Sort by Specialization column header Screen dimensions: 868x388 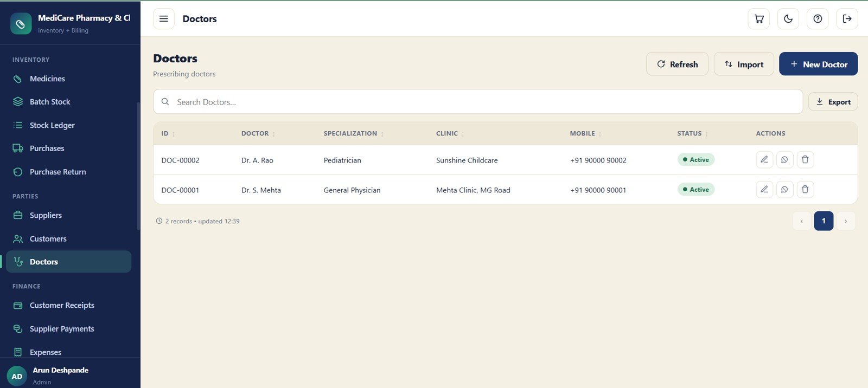tap(354, 133)
